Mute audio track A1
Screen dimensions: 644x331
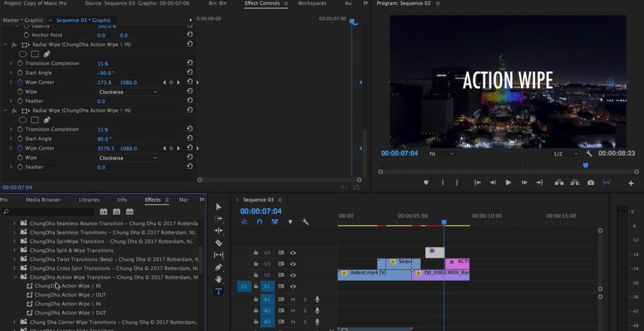tap(293, 300)
